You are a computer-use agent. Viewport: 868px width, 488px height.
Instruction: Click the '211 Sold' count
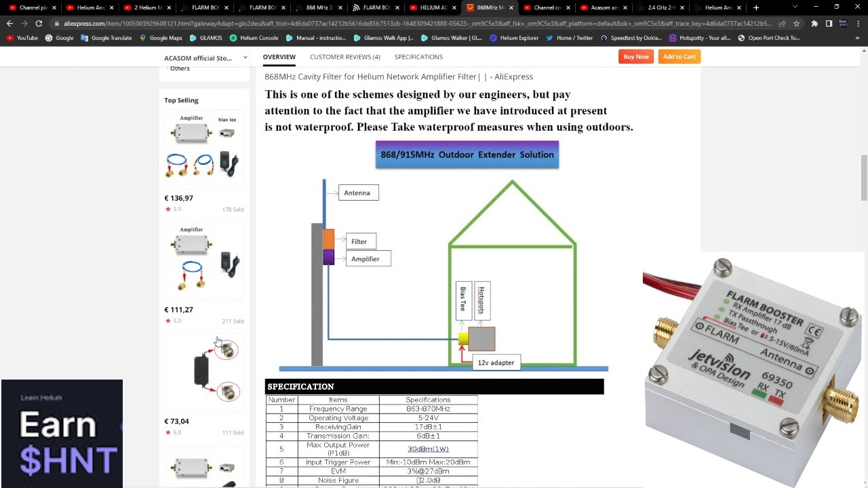(233, 321)
